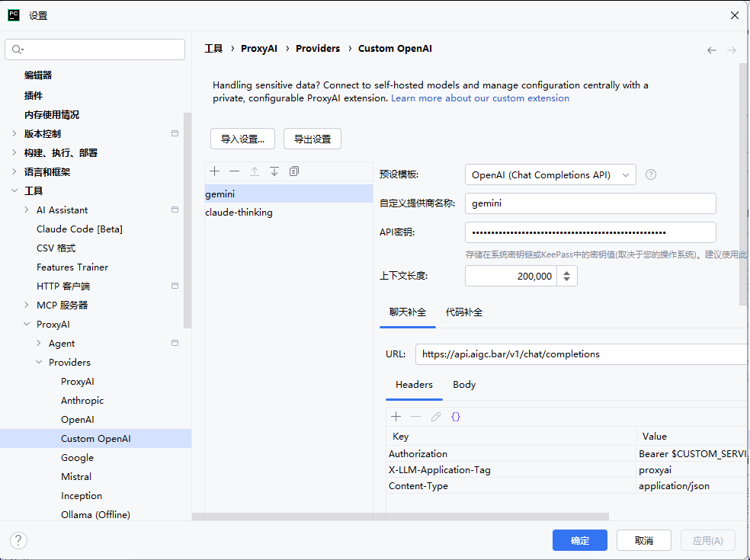The height and width of the screenshot is (560, 750).
Task: Switch to the 代码补全 tab
Action: pos(464,312)
